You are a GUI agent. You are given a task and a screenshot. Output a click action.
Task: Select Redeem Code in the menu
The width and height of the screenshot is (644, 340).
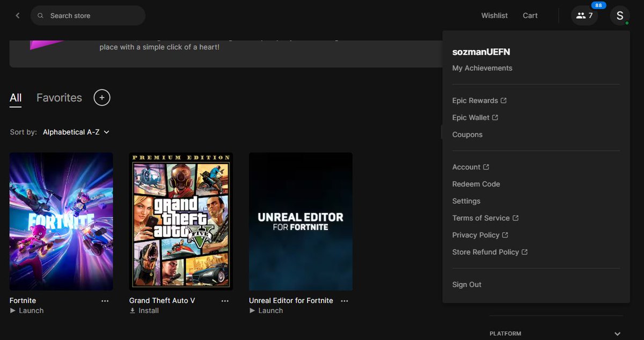476,184
